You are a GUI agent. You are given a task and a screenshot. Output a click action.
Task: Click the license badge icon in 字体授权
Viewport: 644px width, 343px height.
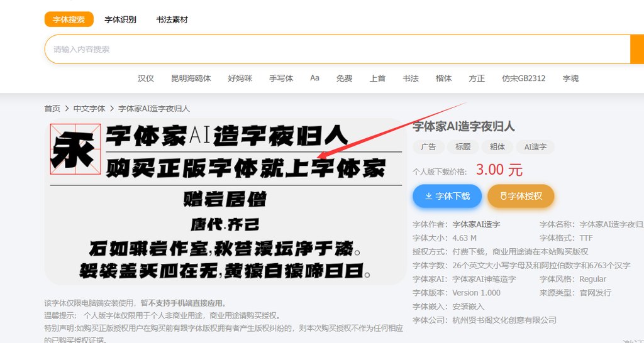tap(503, 196)
